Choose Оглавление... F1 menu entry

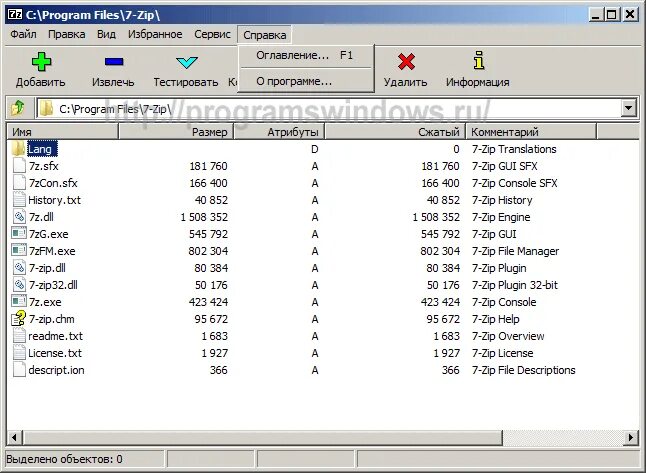pyautogui.click(x=306, y=55)
